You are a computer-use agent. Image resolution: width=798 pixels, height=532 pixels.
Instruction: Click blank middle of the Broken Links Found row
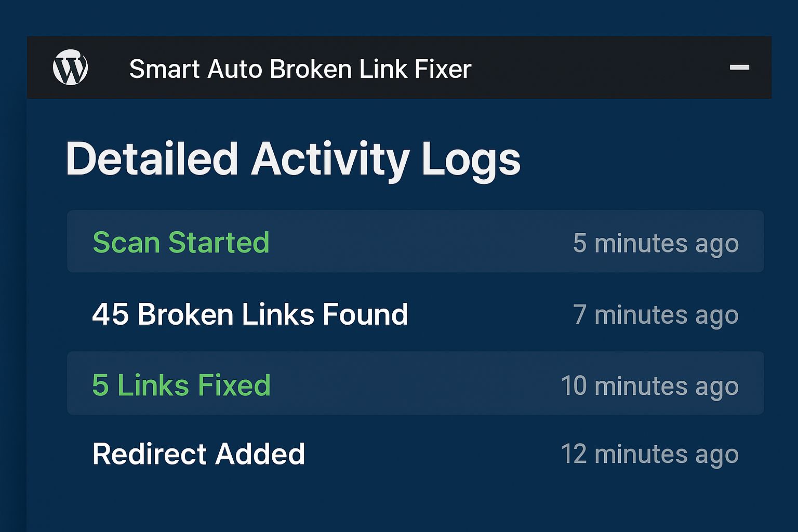[488, 314]
